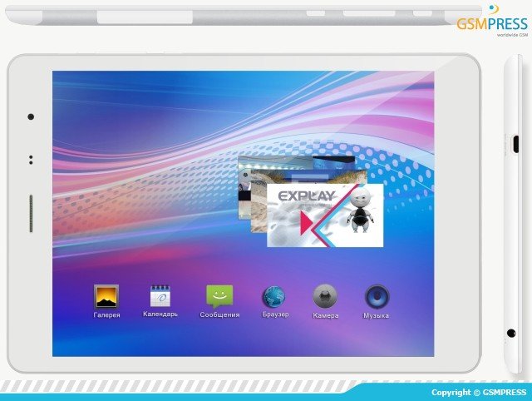Click the Галерея label text
532x401 pixels.
click(106, 315)
